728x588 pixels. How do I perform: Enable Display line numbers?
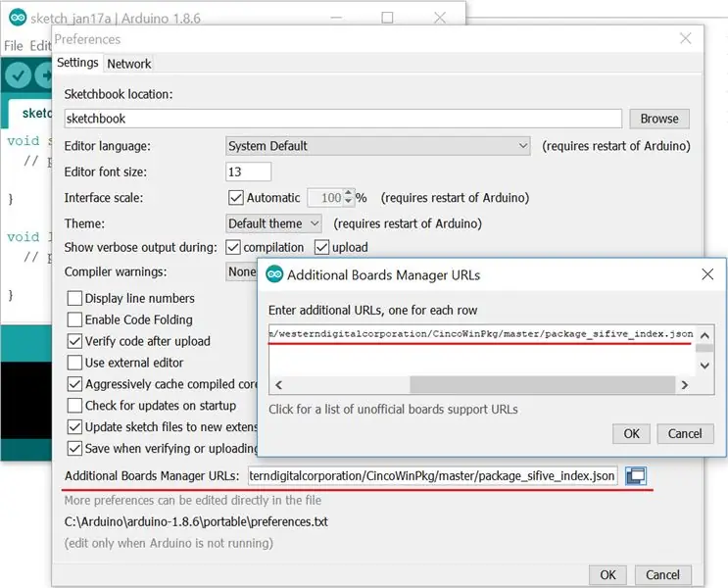click(74, 298)
